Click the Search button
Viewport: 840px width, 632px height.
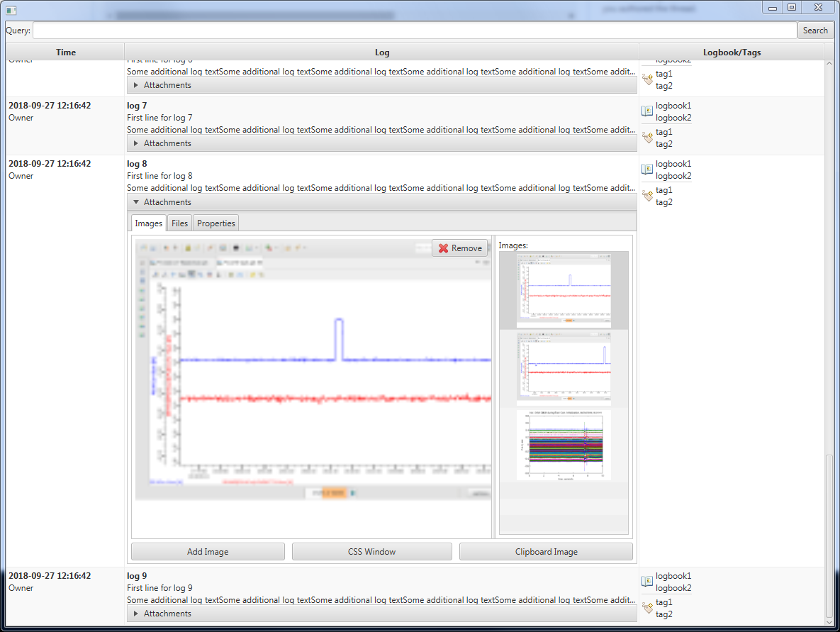[815, 30]
